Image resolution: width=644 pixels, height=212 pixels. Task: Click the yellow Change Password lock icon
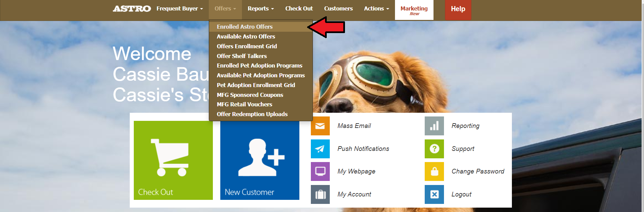coord(434,171)
